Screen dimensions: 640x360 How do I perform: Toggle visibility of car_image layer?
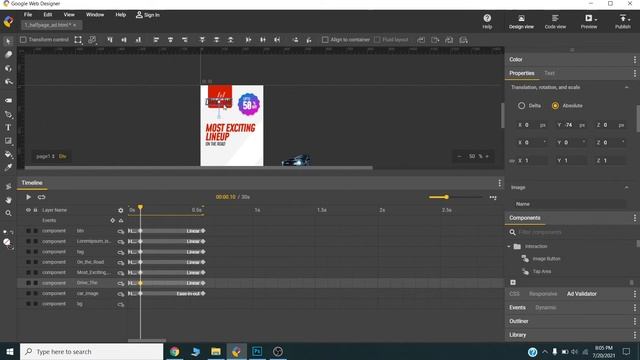pos(28,293)
